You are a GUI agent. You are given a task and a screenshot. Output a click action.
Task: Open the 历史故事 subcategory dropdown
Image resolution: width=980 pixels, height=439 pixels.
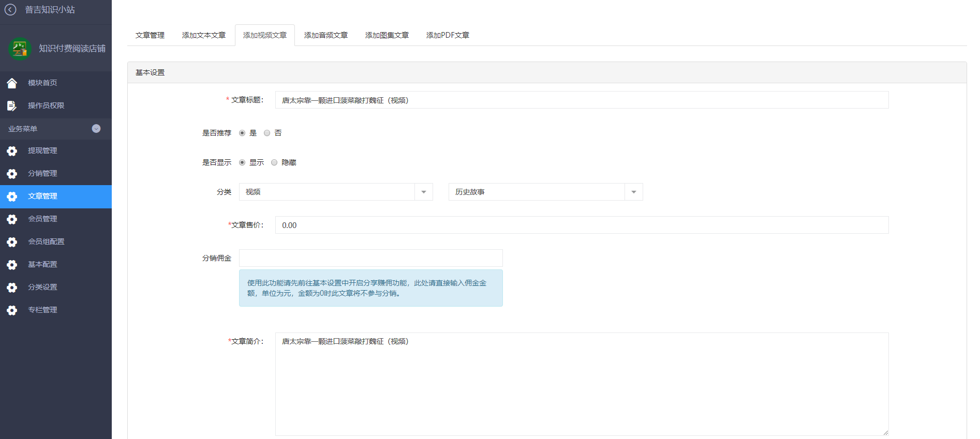tap(546, 192)
